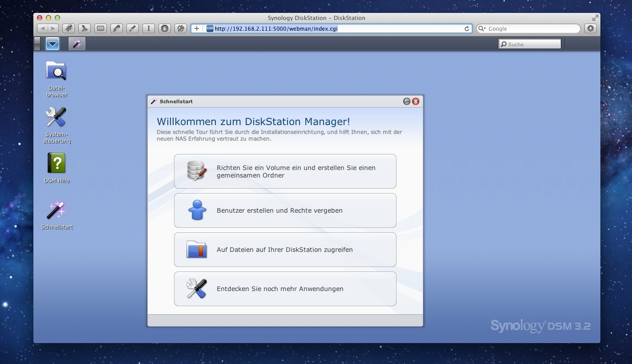This screenshot has width=632, height=364.
Task: Click the eyedropper icon in Safari toolbar
Action: 132,28
